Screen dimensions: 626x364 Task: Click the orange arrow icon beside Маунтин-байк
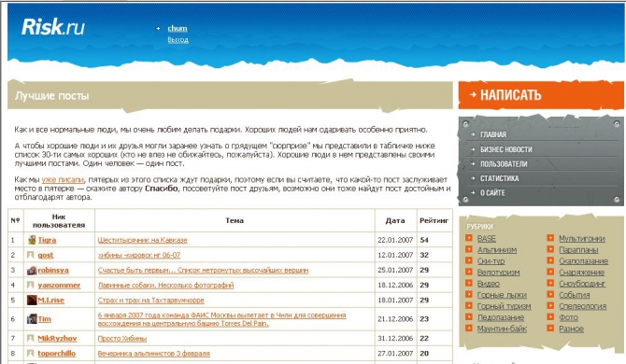click(469, 329)
